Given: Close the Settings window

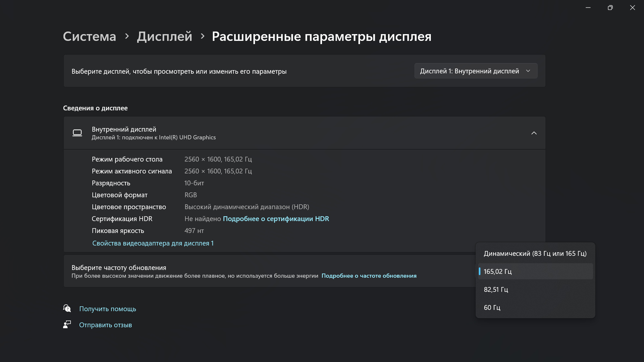Looking at the screenshot, I should tap(632, 7).
